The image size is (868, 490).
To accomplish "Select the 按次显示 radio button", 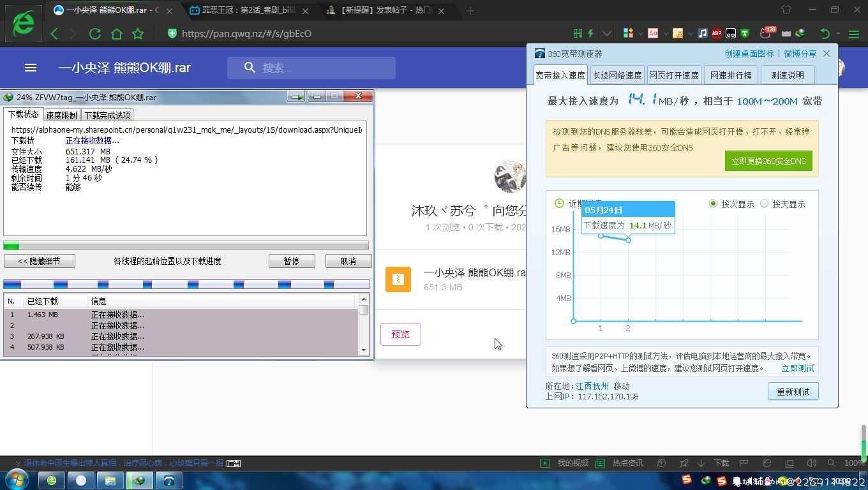I will 713,204.
